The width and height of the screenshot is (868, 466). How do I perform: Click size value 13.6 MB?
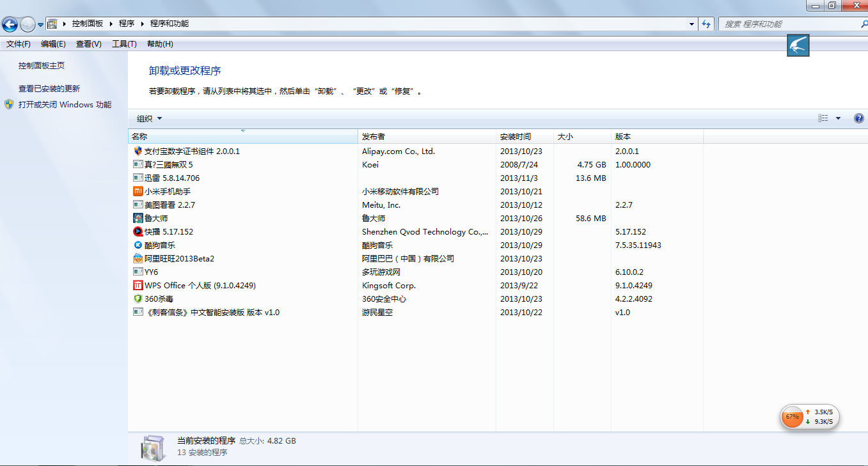(x=591, y=178)
